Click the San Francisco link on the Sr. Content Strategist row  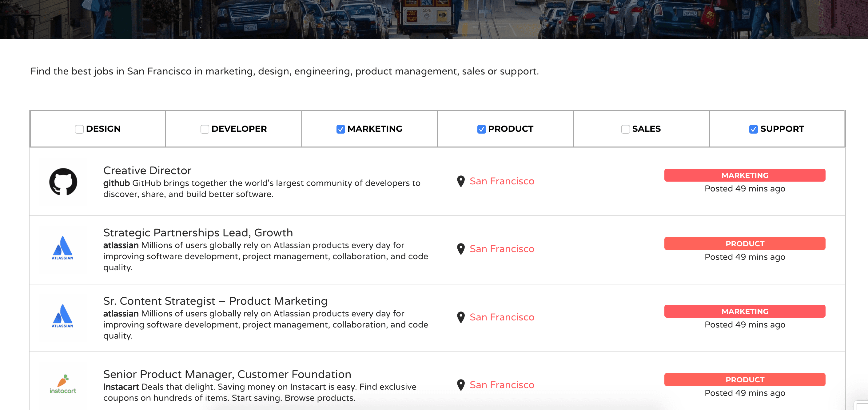tap(502, 317)
